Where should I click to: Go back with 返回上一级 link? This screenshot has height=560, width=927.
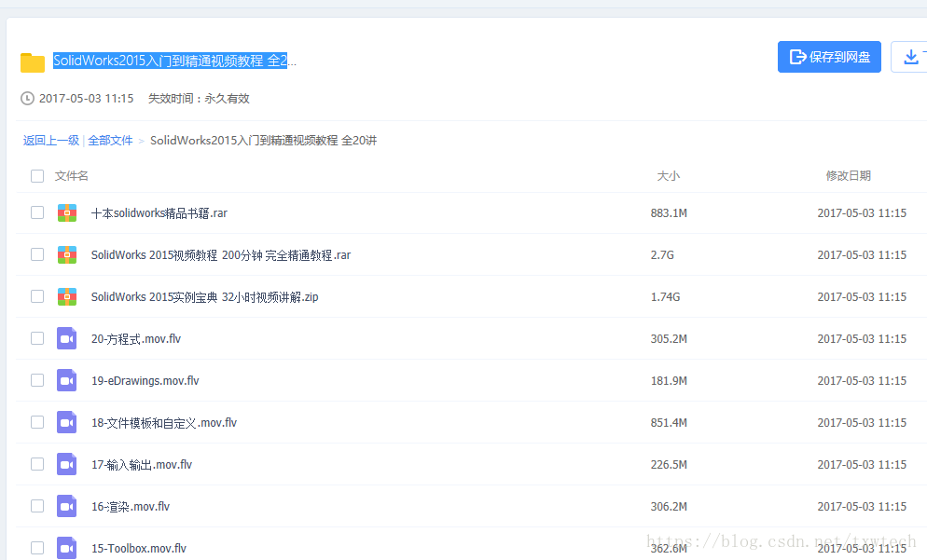click(x=51, y=141)
